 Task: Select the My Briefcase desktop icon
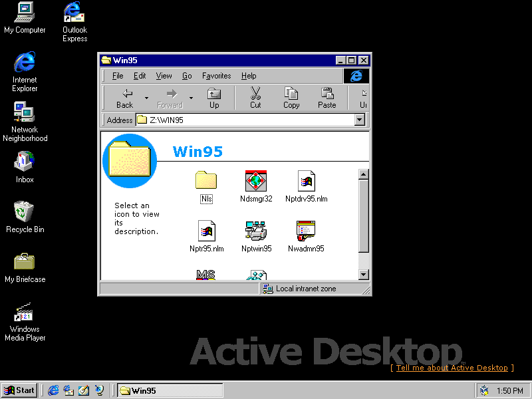point(25,267)
